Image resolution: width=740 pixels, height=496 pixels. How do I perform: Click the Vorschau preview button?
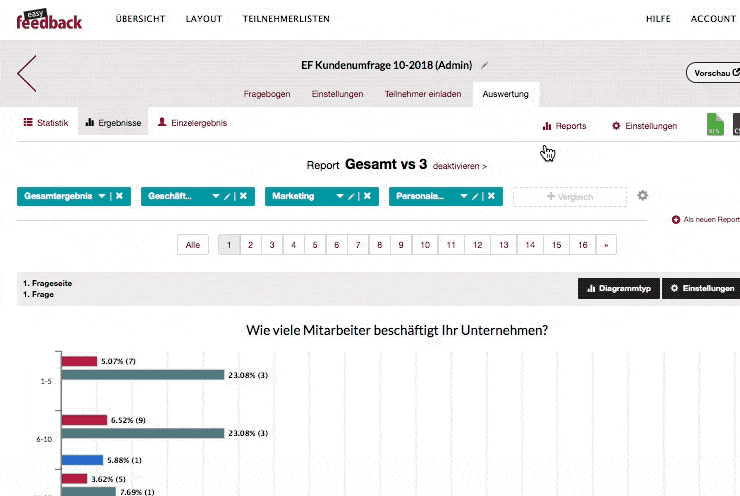(x=714, y=73)
